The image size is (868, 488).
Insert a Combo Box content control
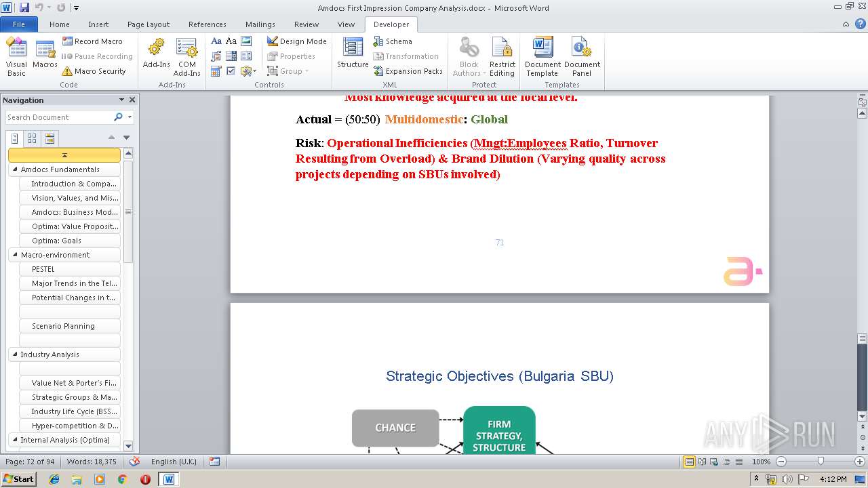[x=231, y=56]
